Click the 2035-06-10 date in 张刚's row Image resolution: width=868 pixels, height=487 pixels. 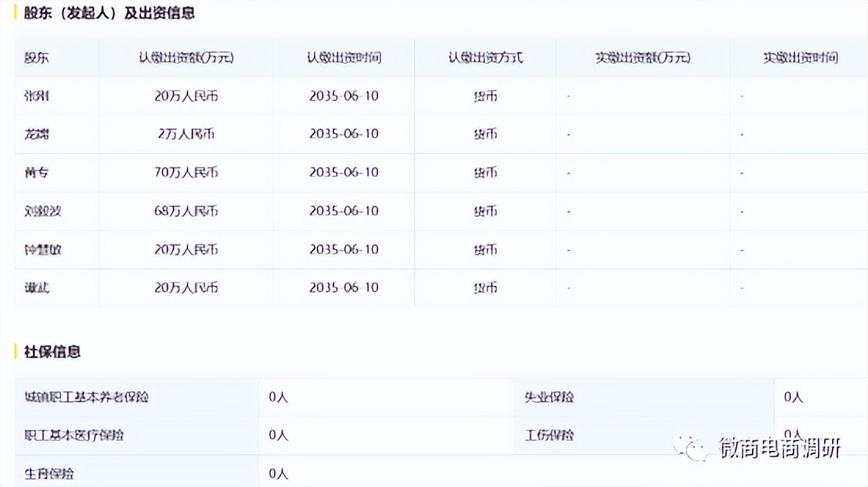pyautogui.click(x=344, y=96)
